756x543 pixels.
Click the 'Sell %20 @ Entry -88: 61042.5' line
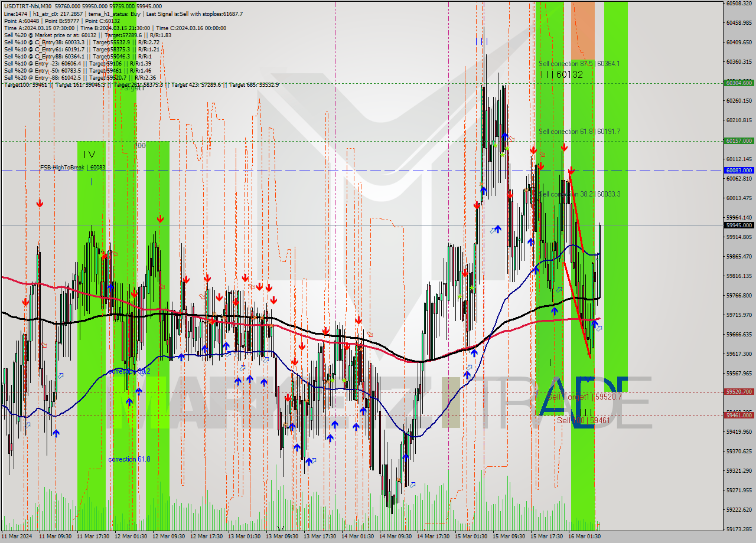[x=80, y=77]
